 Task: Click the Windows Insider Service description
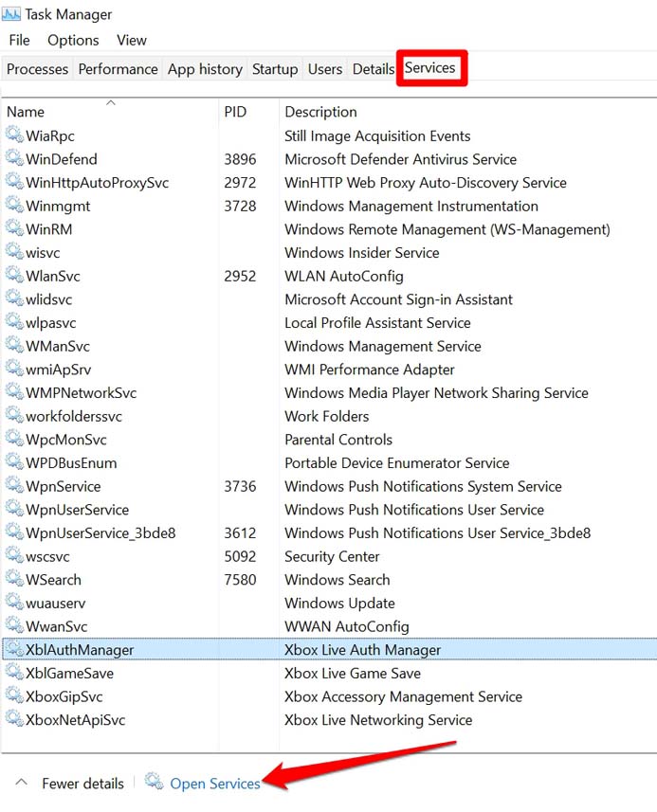pos(361,253)
